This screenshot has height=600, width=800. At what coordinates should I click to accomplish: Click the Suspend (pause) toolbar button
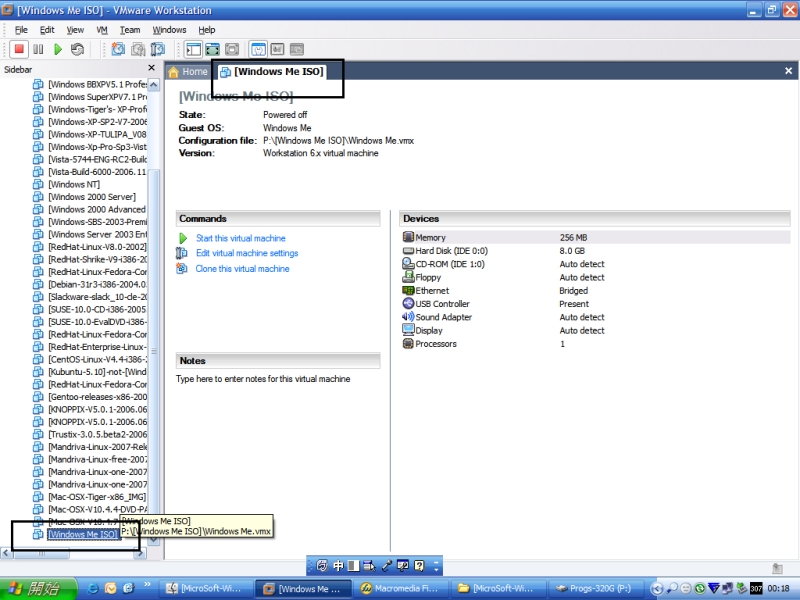(x=38, y=49)
